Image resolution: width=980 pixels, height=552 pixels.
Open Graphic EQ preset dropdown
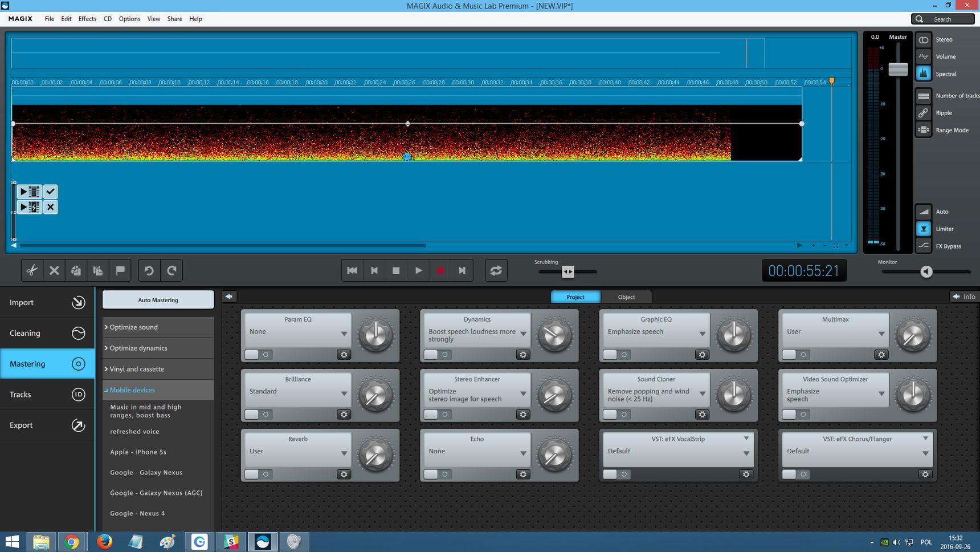[702, 334]
